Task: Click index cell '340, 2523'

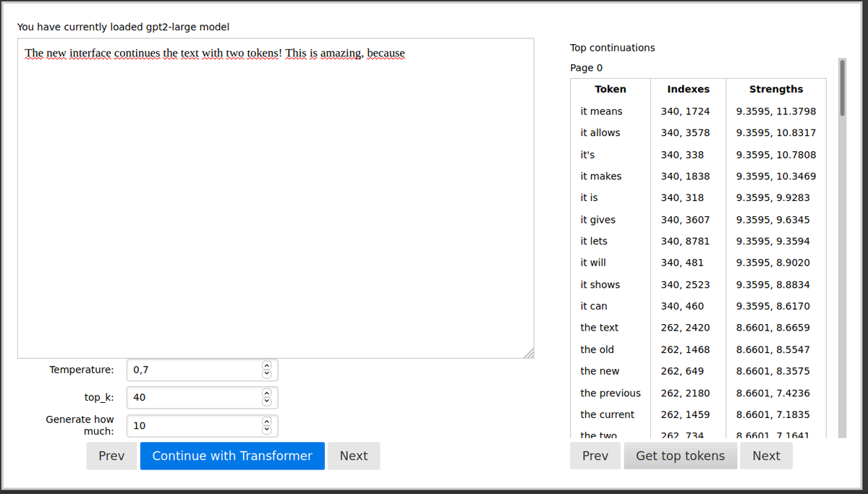Action: coord(688,285)
